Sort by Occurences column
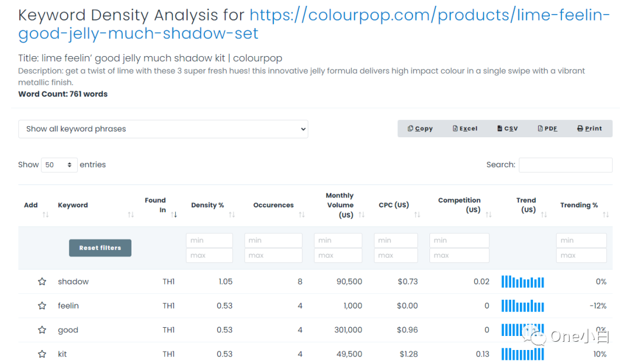Image resolution: width=631 pixels, height=364 pixels. point(302,215)
